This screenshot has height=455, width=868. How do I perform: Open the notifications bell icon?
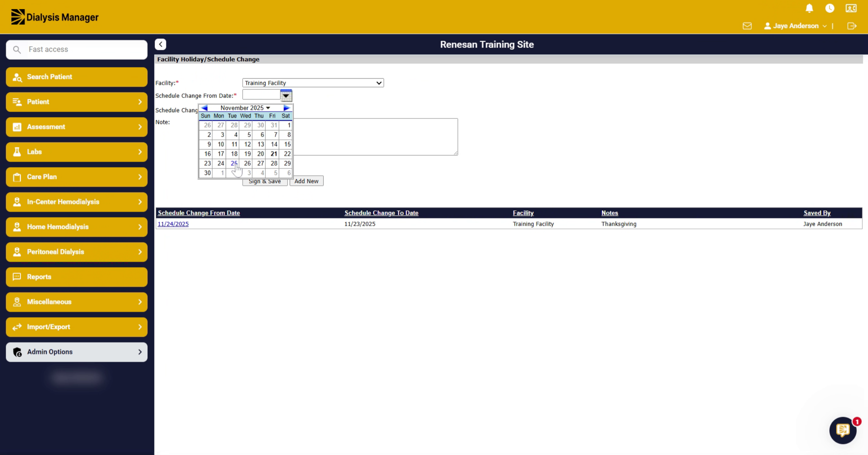(x=809, y=8)
